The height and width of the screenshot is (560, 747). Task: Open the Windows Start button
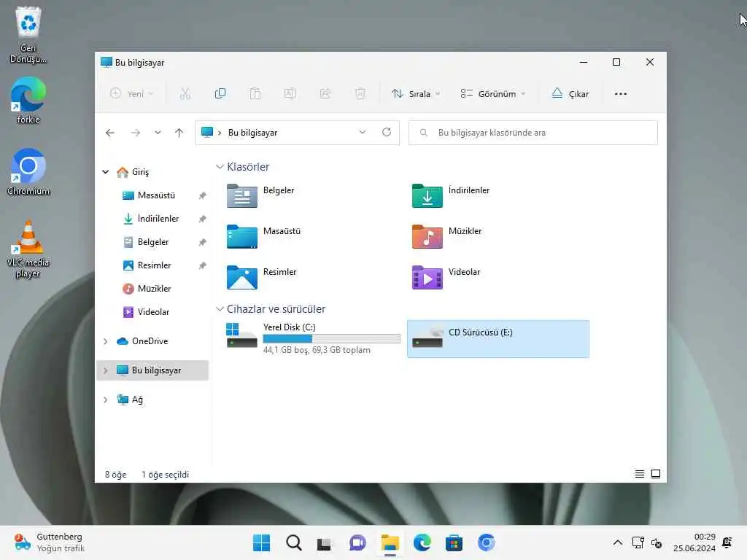[262, 542]
